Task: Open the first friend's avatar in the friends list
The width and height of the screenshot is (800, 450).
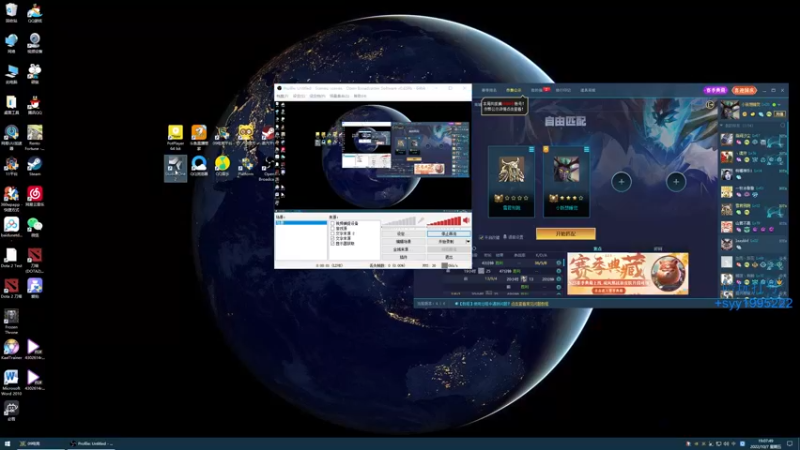Action: (727, 139)
